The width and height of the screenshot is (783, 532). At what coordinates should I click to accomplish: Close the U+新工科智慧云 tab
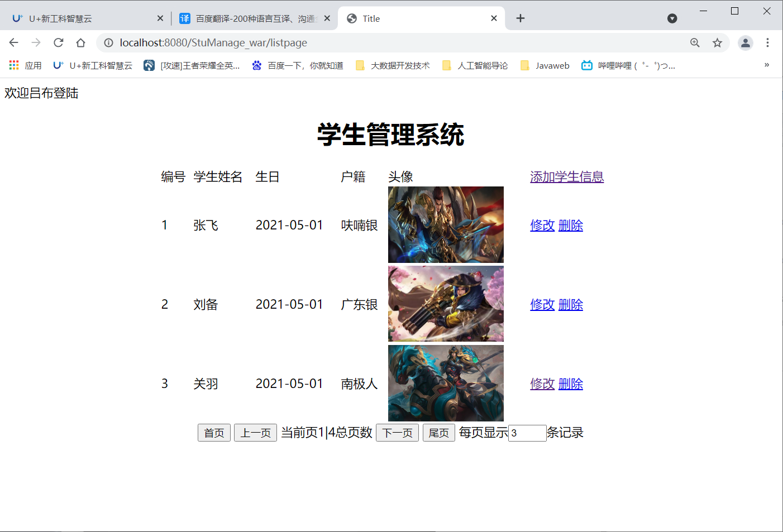(160, 18)
